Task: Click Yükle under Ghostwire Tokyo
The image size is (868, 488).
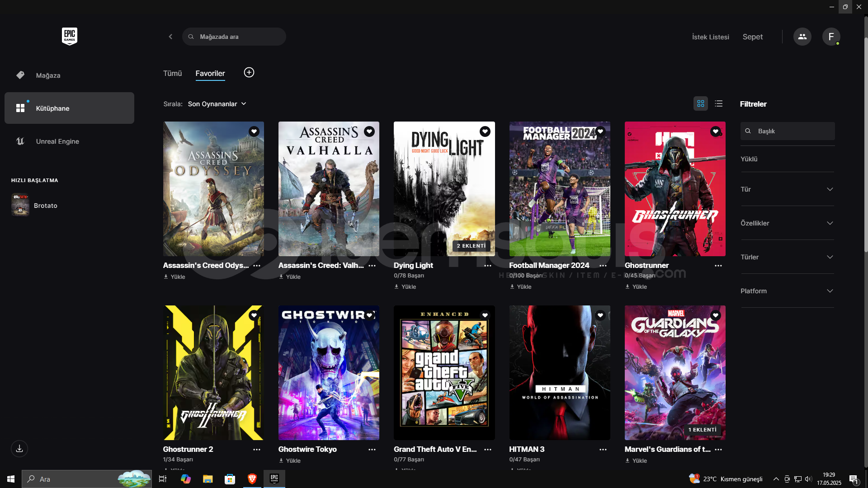Action: [290, 461]
